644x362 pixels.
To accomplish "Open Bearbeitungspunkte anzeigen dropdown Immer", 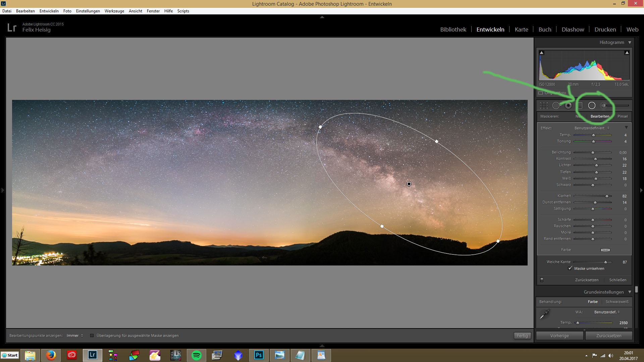I will click(74, 336).
